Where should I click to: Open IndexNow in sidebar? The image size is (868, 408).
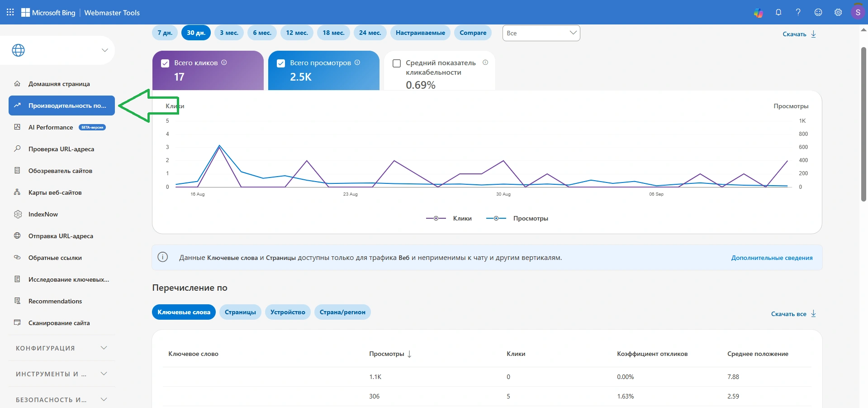62,214
